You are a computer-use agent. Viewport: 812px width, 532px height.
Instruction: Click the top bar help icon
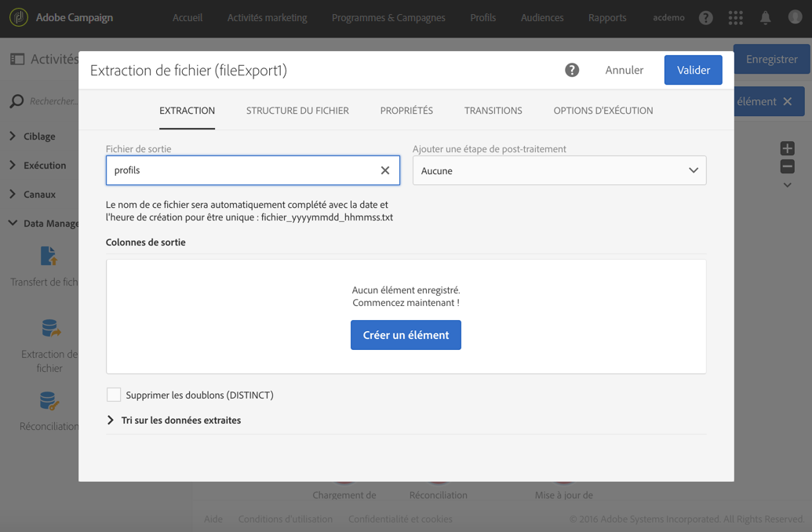pos(706,17)
